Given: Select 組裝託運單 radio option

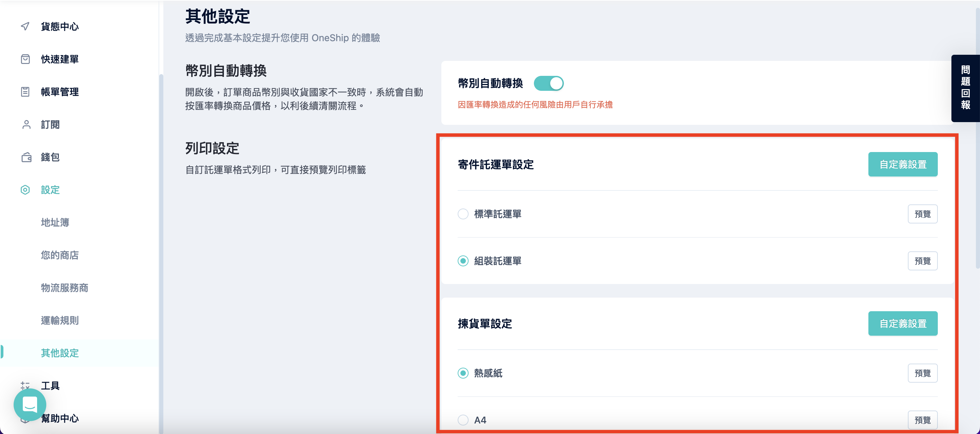Looking at the screenshot, I should (x=463, y=261).
